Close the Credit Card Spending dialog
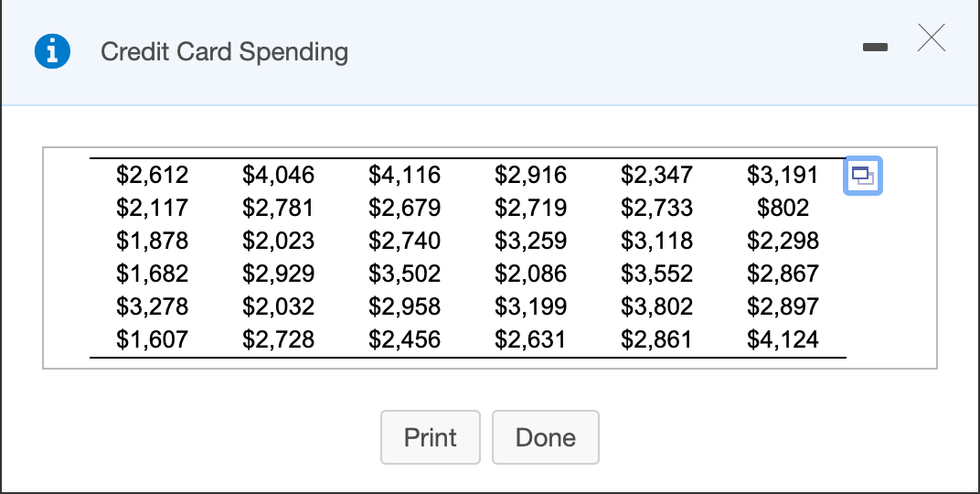Viewport: 980px width, 494px height. 931,38
